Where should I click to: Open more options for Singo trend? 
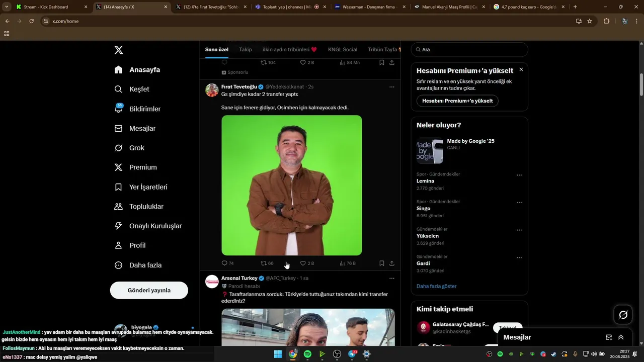(519, 203)
